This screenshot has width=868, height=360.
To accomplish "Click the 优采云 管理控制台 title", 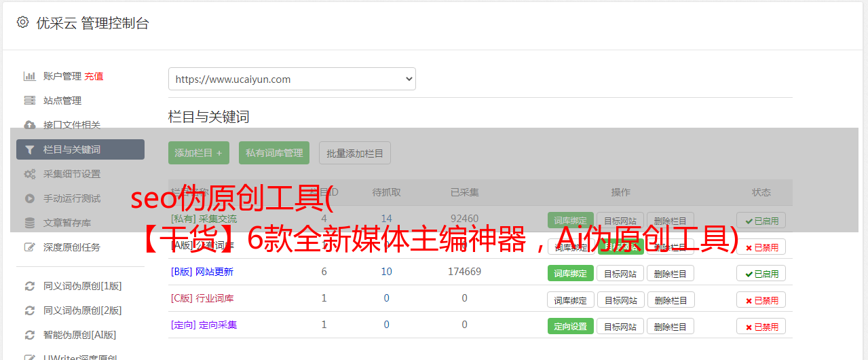I will (x=92, y=23).
